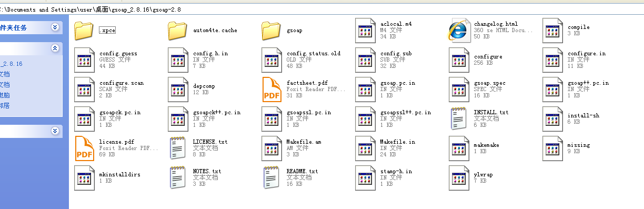The height and width of the screenshot is (209, 644).
Task: Select the INSTALL.txt notepad icon
Action: point(459,118)
